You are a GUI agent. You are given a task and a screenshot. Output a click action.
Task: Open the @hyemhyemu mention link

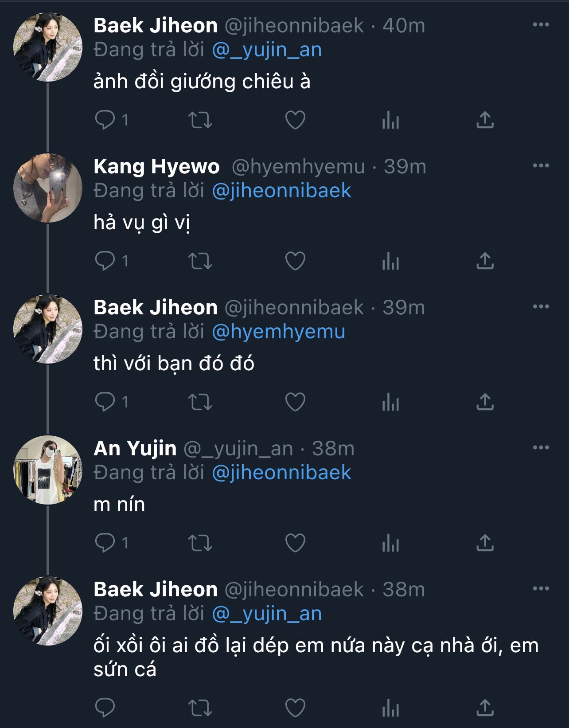[278, 332]
